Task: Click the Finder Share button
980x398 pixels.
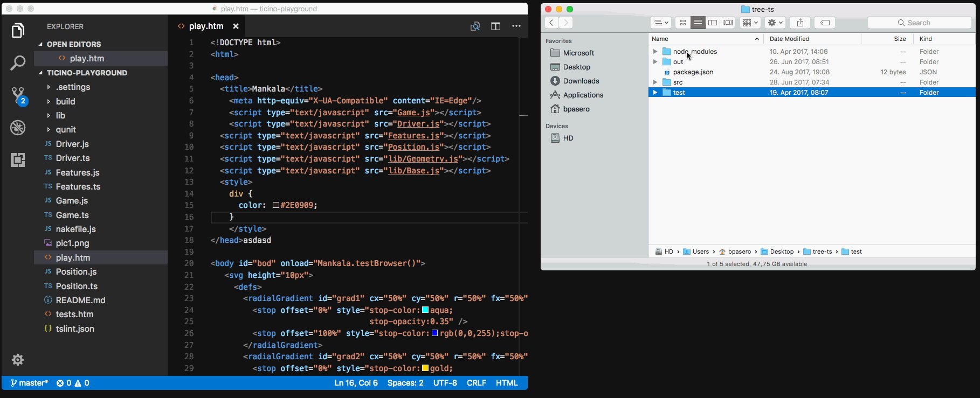Action: pyautogui.click(x=800, y=23)
